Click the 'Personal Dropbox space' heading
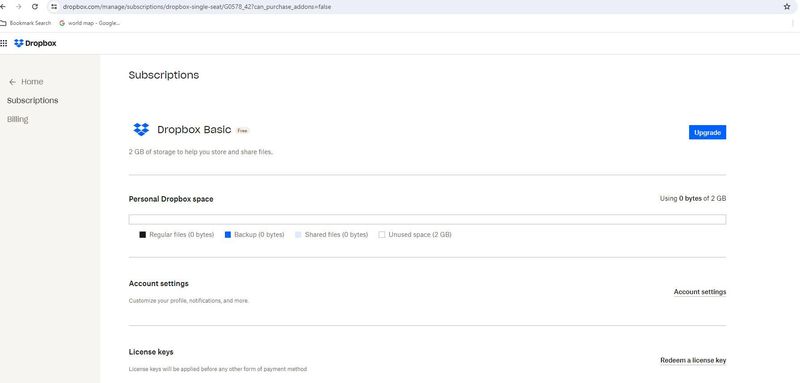The image size is (800, 383). coord(171,199)
